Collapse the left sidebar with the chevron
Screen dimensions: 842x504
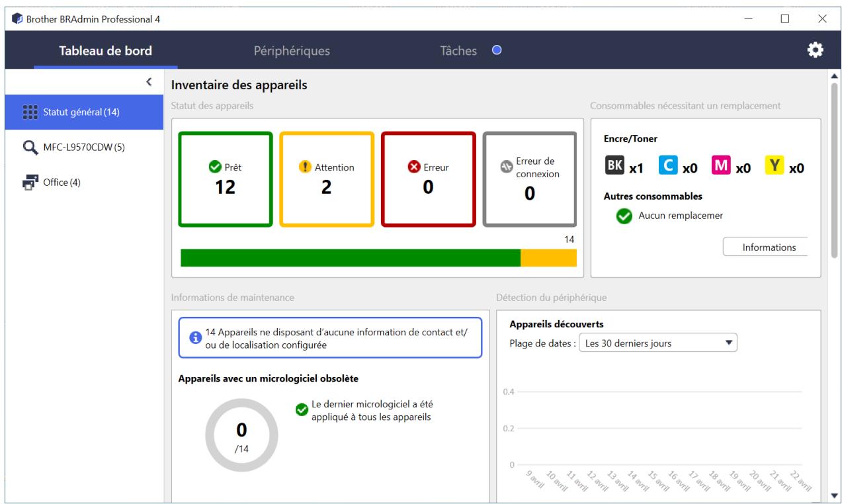coord(149,81)
